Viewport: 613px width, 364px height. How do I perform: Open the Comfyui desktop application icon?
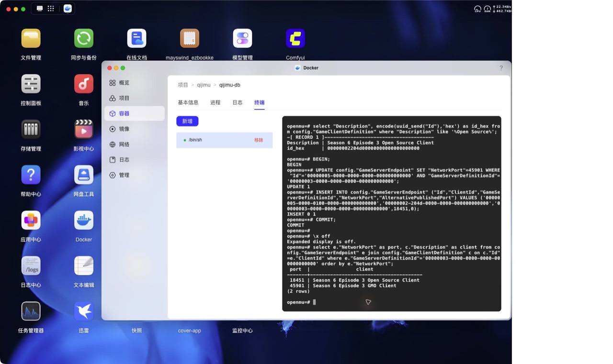pos(295,38)
